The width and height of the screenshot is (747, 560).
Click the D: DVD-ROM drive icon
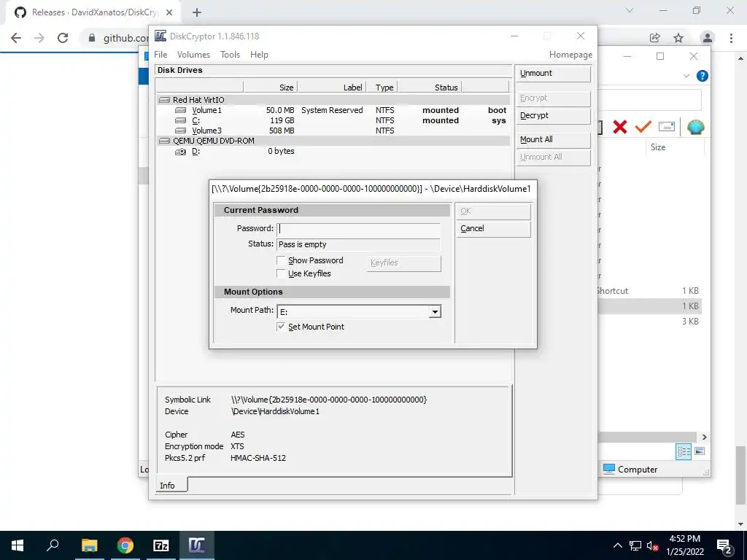pyautogui.click(x=181, y=152)
